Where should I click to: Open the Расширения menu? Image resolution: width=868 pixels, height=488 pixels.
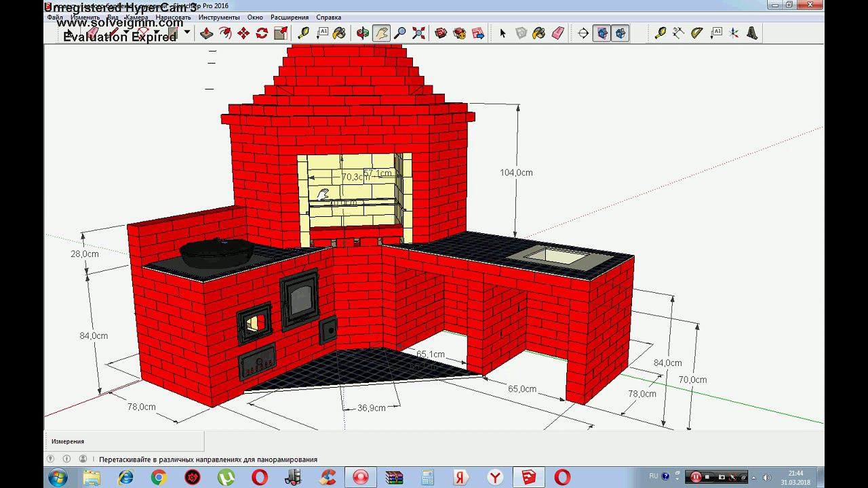click(289, 17)
